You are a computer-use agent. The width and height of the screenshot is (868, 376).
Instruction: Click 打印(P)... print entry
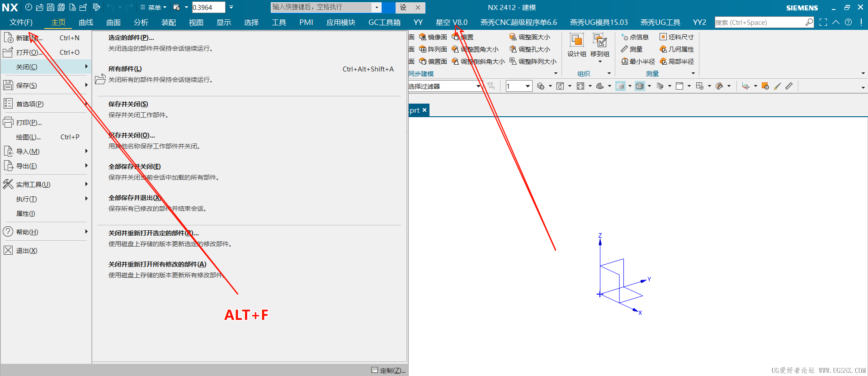tap(45, 122)
